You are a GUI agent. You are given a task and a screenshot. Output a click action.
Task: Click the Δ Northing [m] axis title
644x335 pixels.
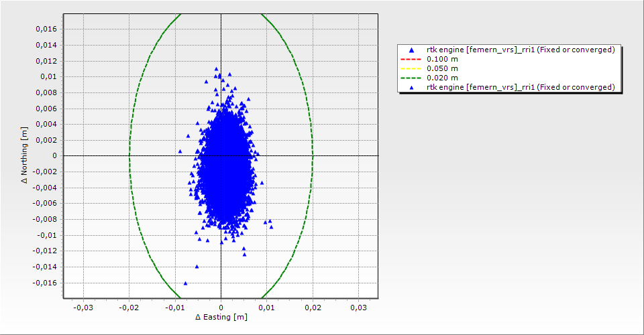pyautogui.click(x=25, y=156)
